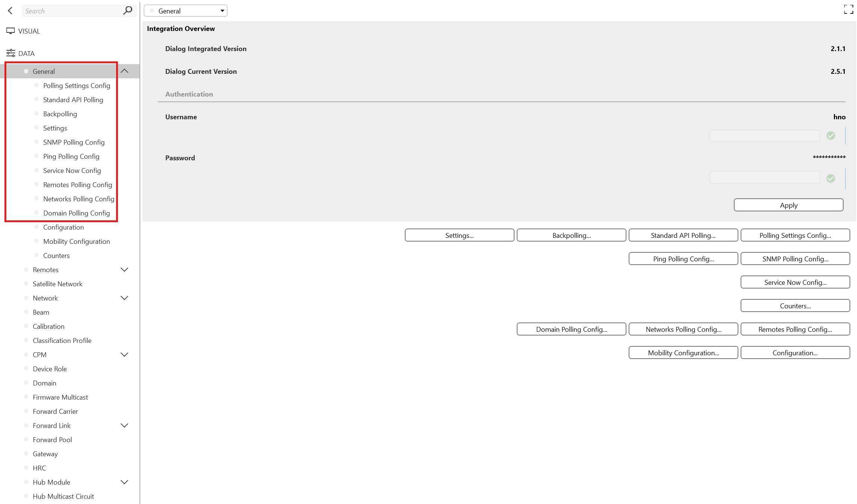Click the Polling Settings Config... button

point(795,235)
